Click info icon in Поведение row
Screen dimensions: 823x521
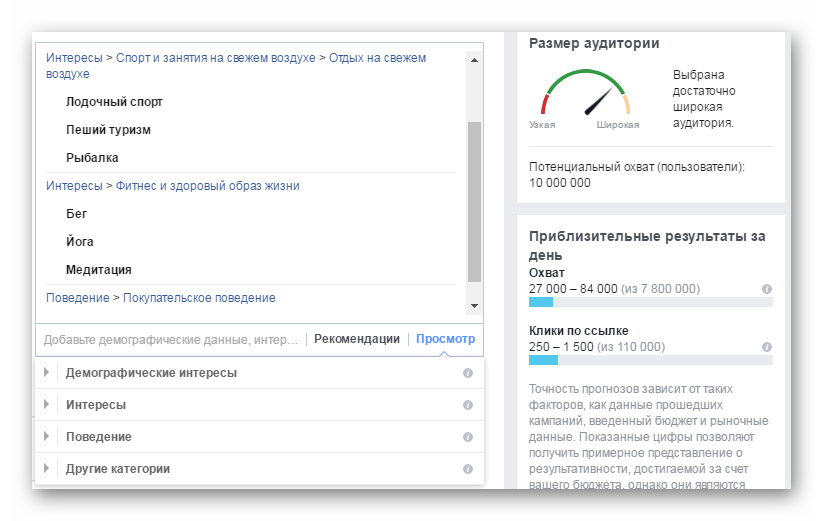(x=467, y=437)
